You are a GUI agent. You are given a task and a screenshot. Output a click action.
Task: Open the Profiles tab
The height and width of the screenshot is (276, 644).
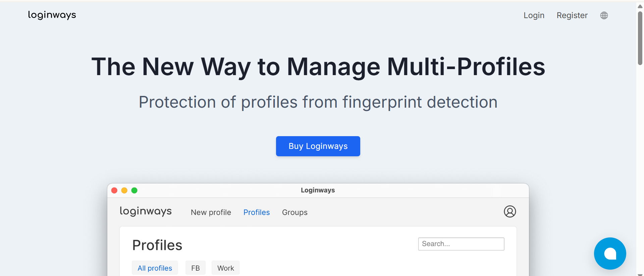(x=256, y=212)
